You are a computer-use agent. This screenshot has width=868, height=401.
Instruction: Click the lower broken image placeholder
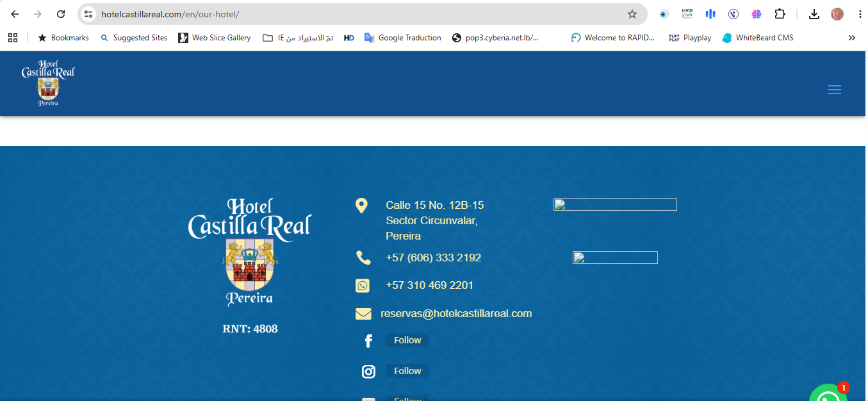click(615, 258)
